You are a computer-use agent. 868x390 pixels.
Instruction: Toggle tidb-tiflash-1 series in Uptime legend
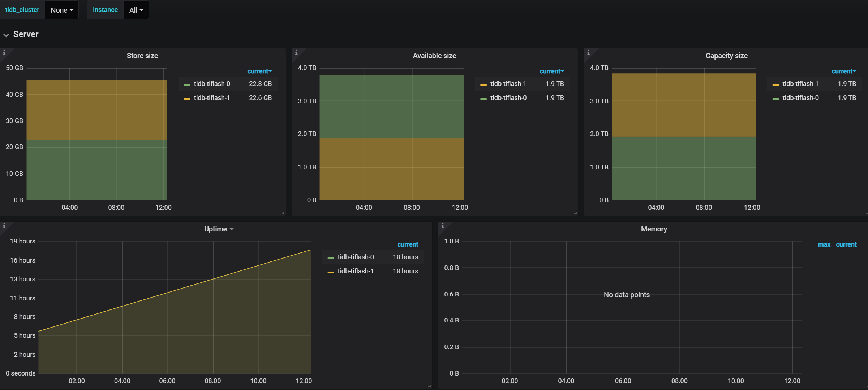point(355,271)
